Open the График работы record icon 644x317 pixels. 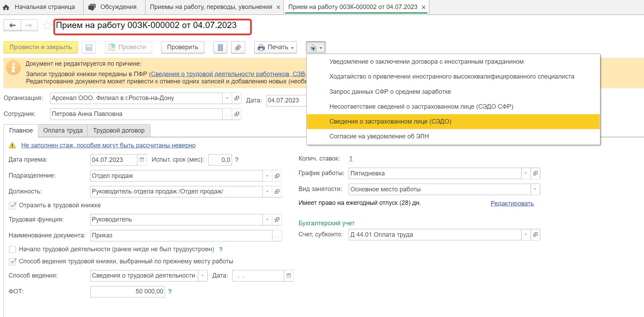point(535,173)
